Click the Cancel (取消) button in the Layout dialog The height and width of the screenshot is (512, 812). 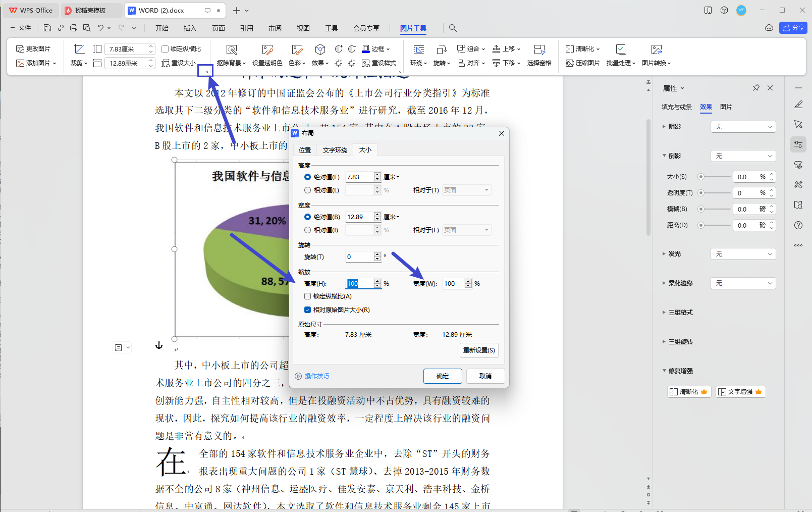[x=485, y=376]
